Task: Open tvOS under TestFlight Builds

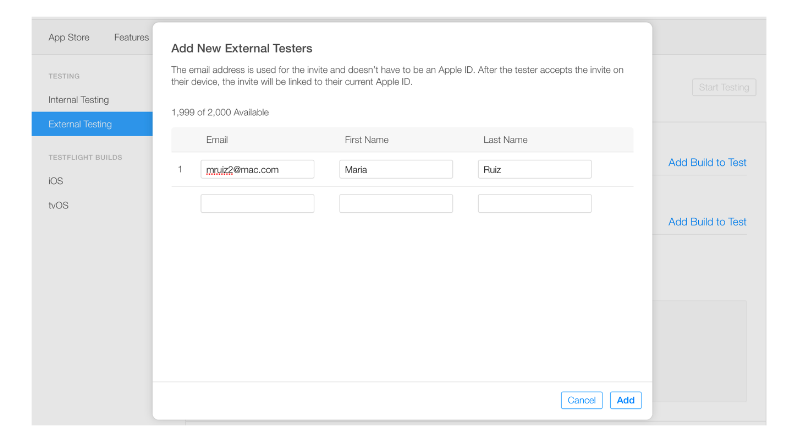Action: pos(58,205)
